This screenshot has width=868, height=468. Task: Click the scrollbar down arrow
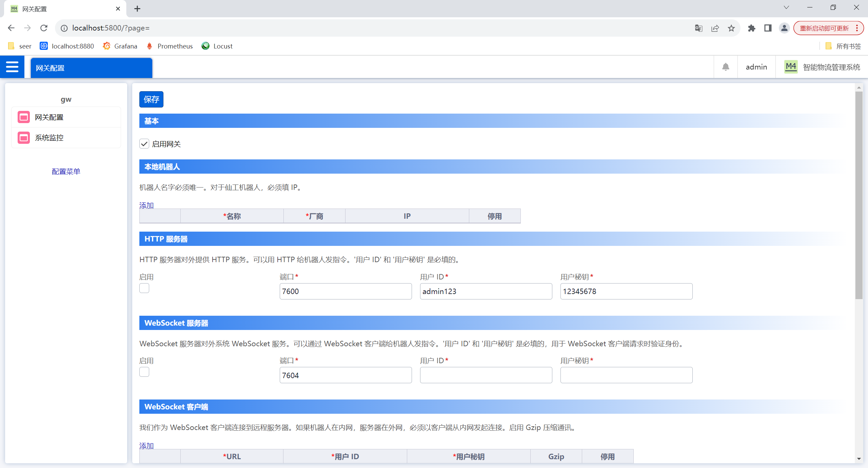coord(859,459)
